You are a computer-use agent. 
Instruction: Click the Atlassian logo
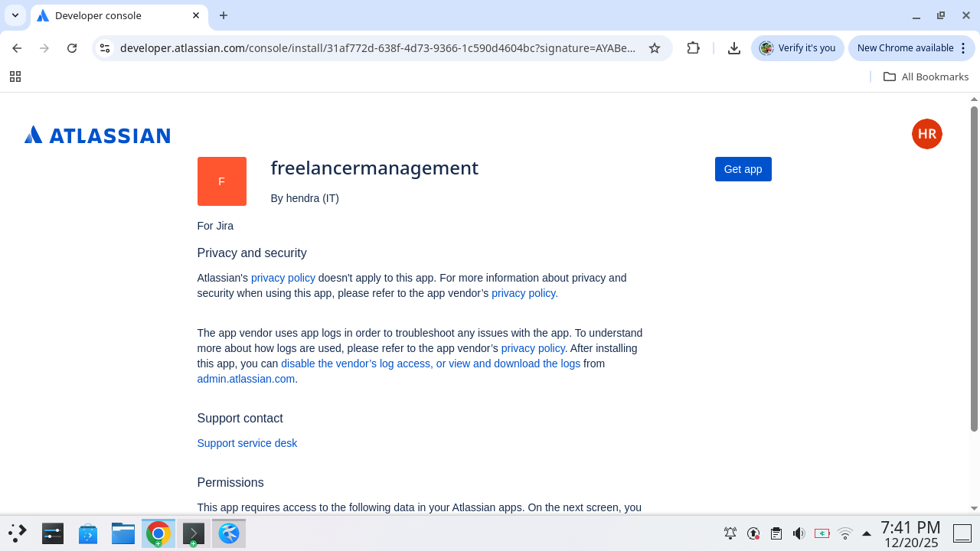(x=97, y=135)
